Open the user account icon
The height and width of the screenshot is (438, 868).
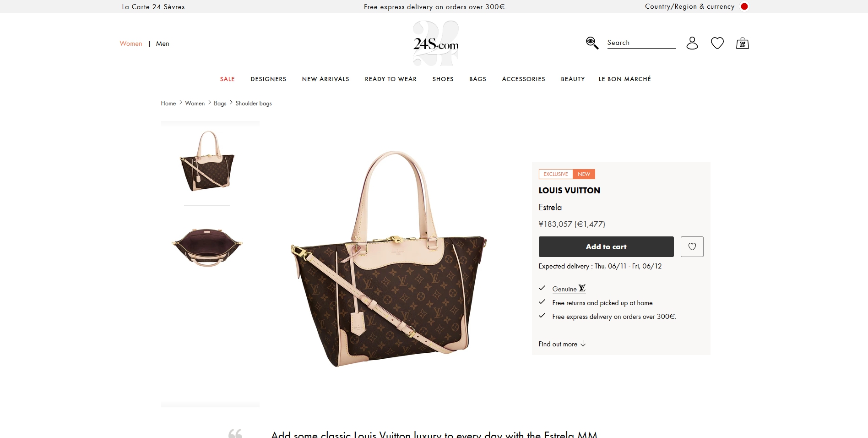point(692,43)
